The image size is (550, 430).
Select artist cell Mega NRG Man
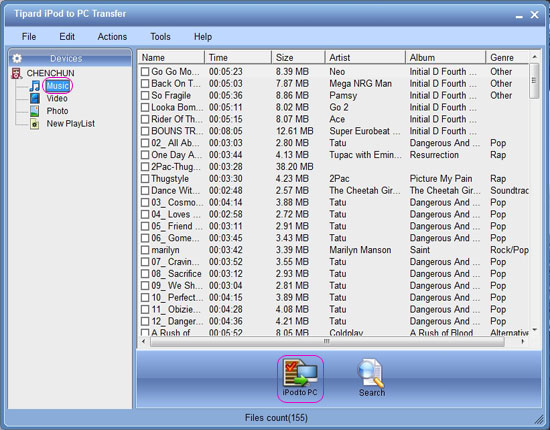point(360,83)
